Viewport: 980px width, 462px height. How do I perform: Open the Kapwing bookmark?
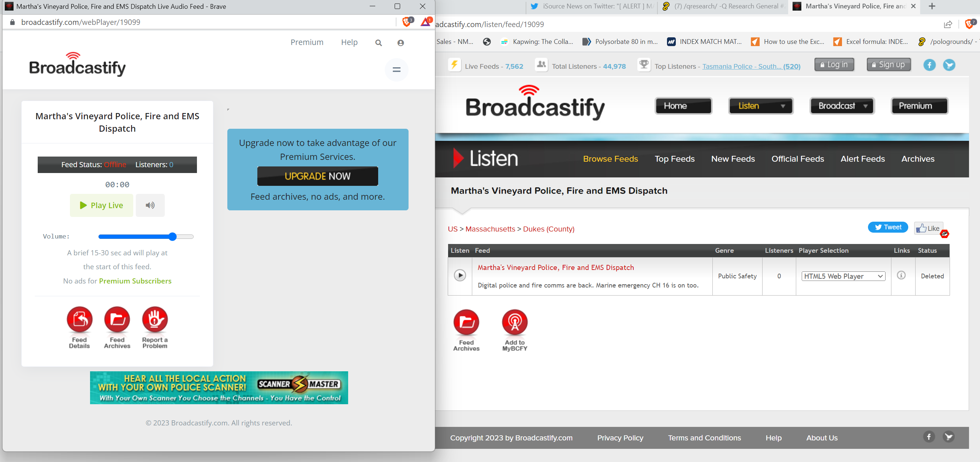coord(537,42)
